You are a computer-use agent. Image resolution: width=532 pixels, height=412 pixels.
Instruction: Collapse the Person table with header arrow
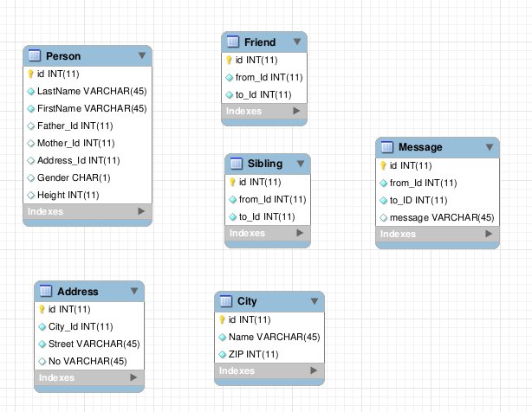click(142, 55)
